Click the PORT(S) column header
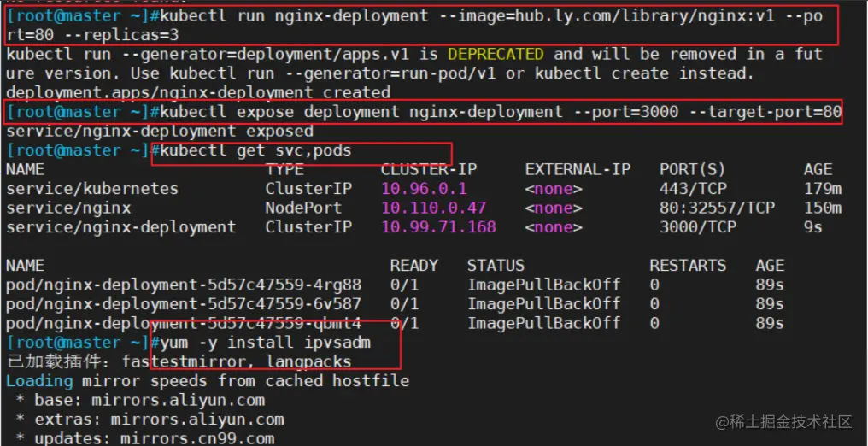868x446 pixels. (693, 169)
